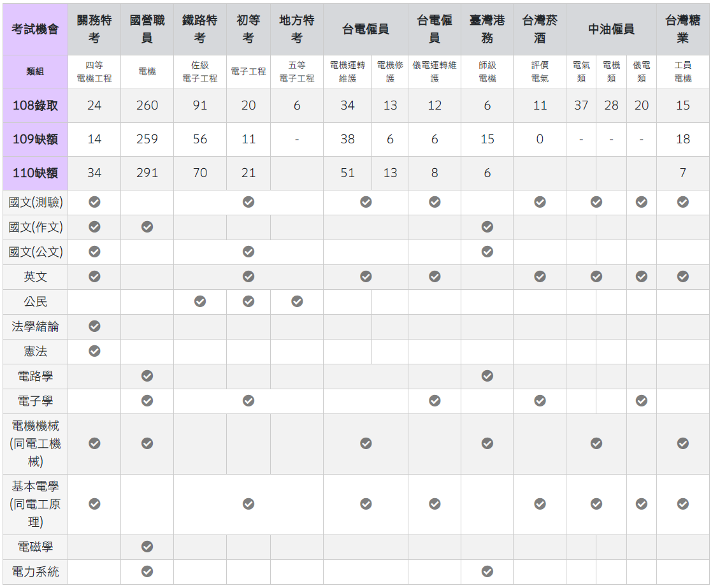This screenshot has width=713, height=588.
Task: Click the 佐級電子工程 category cell
Action: pyautogui.click(x=199, y=72)
